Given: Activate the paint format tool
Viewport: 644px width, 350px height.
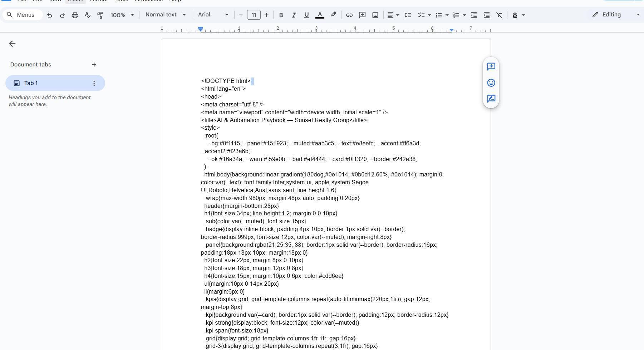Looking at the screenshot, I should (x=100, y=15).
